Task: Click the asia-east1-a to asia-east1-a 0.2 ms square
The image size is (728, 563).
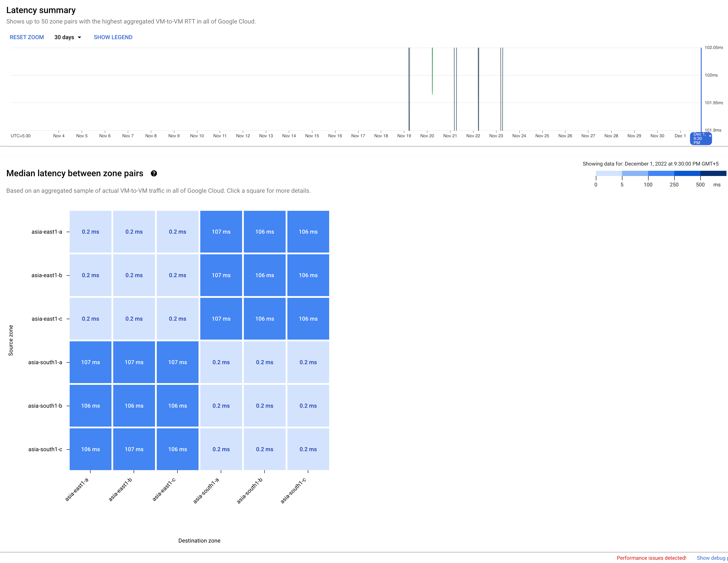Action: pyautogui.click(x=91, y=231)
